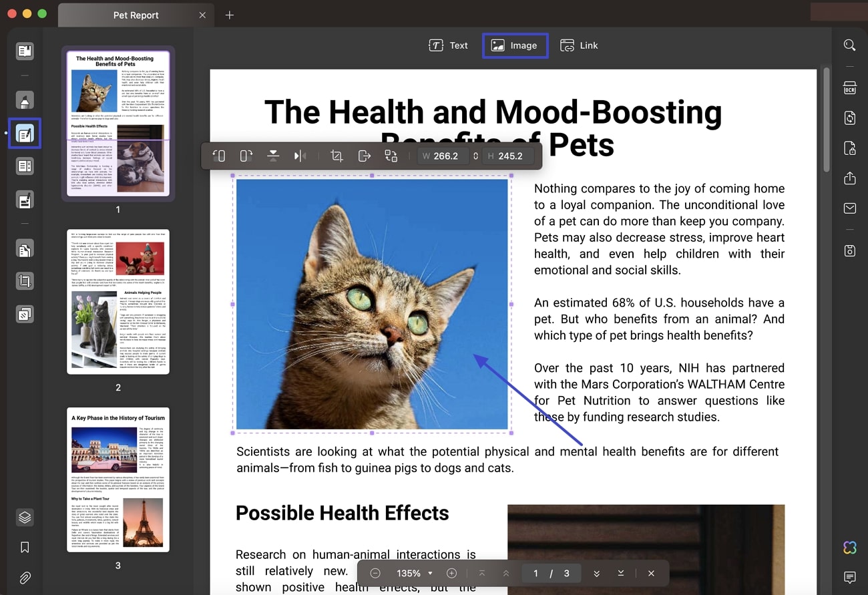868x595 pixels.
Task: Click the zoom in button
Action: (x=451, y=573)
